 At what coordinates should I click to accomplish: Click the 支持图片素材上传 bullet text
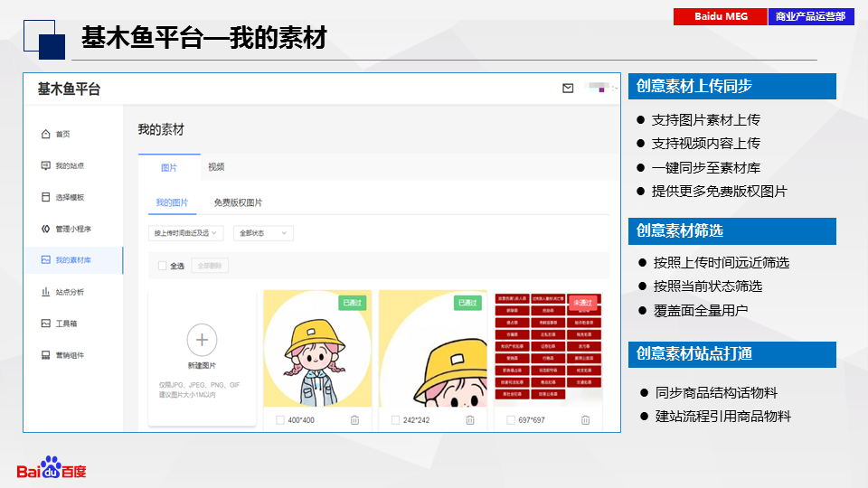706,119
